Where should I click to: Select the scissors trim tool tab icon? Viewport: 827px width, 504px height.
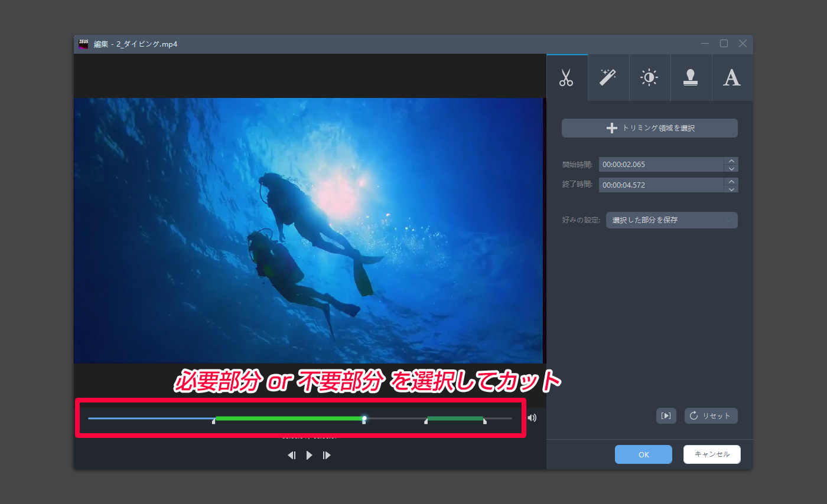(x=566, y=77)
